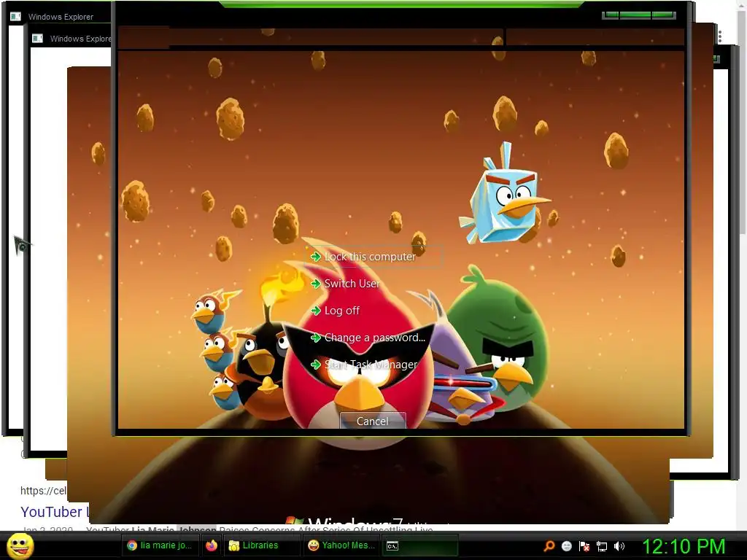This screenshot has height=560, width=747.
Task: Click green window control buttons at top right
Action: click(x=638, y=15)
